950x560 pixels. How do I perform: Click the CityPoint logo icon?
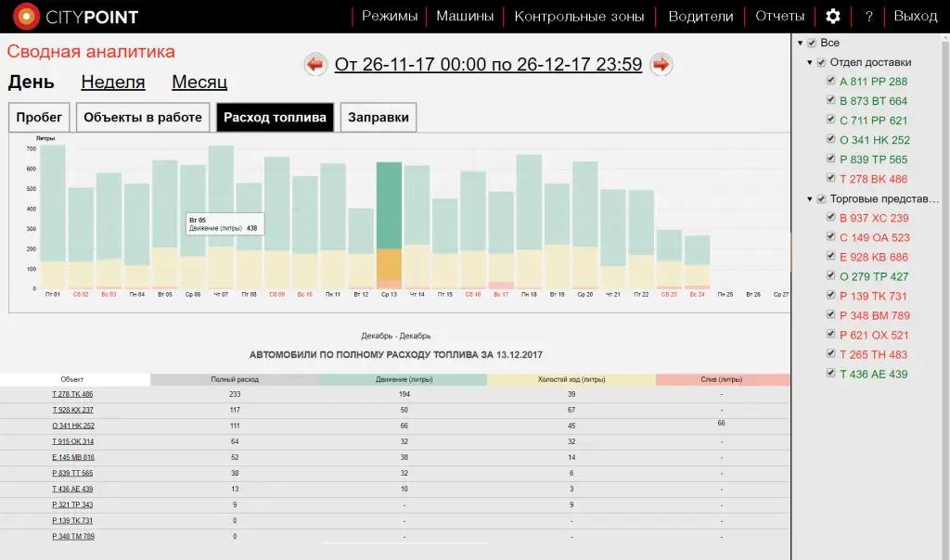(x=26, y=17)
